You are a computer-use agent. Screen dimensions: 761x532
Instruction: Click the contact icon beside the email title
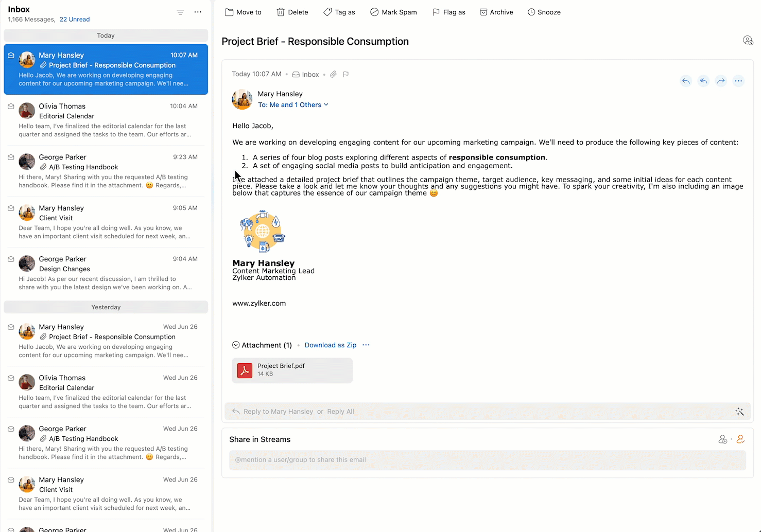click(748, 40)
